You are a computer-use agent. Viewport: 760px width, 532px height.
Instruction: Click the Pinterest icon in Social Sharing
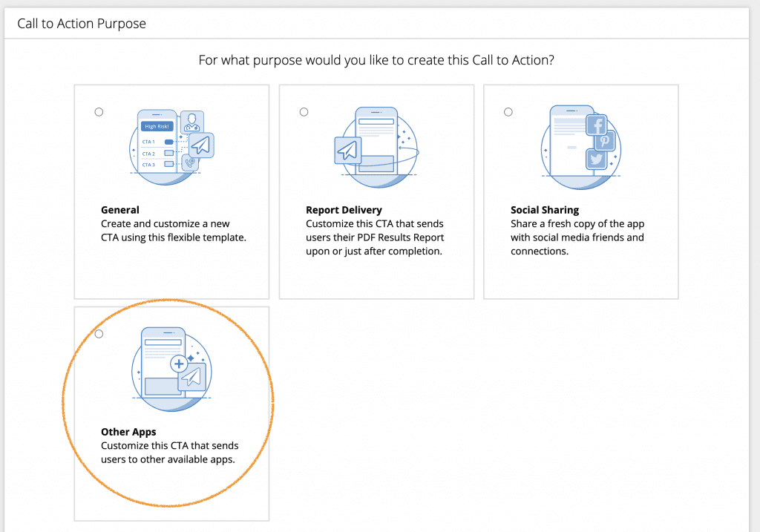(x=605, y=141)
